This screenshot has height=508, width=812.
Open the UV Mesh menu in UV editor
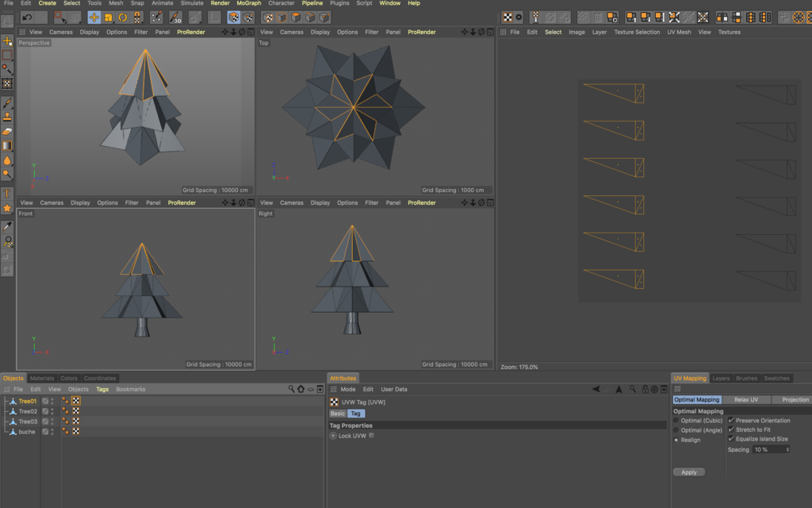679,32
